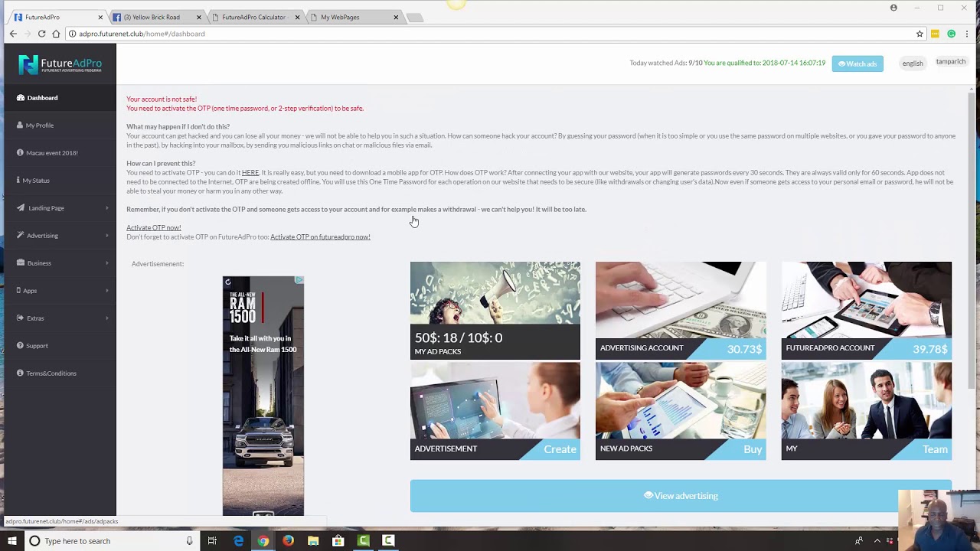The height and width of the screenshot is (551, 980).
Task: Click the Apps phone icon
Action: (19, 291)
